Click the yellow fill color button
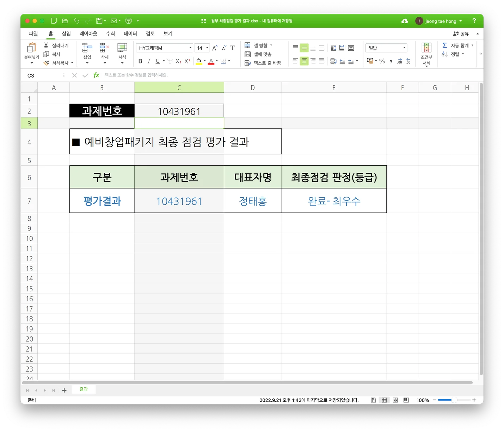 coord(199,61)
